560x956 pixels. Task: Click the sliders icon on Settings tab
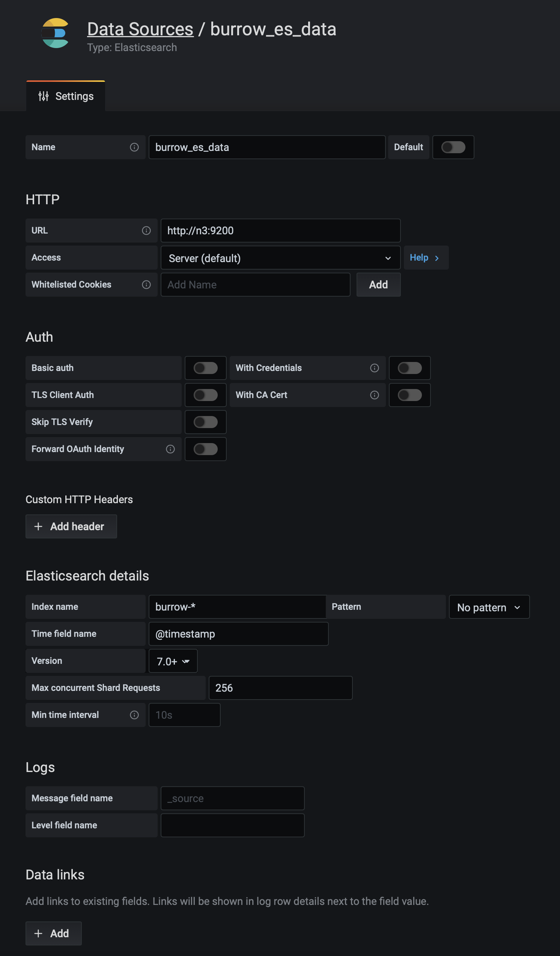point(44,97)
